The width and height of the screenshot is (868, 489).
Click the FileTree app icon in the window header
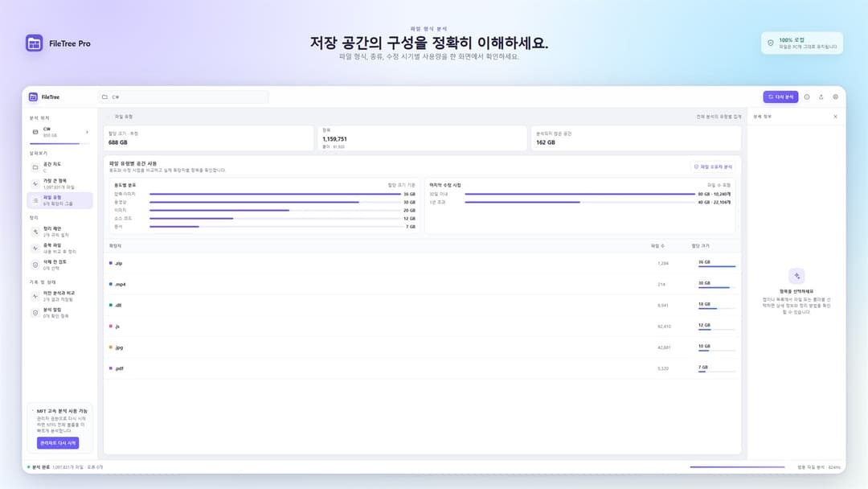pos(33,97)
